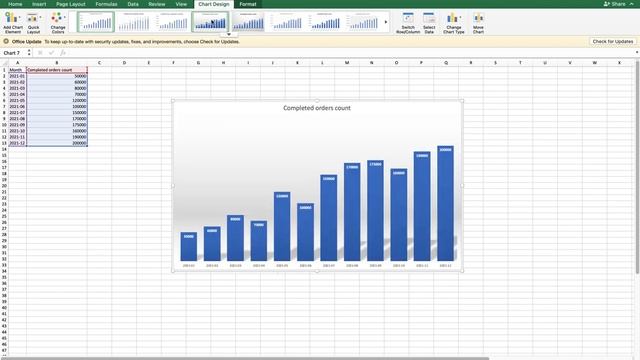Open the Select Data dialog
The width and height of the screenshot is (640, 360).
pyautogui.click(x=429, y=23)
